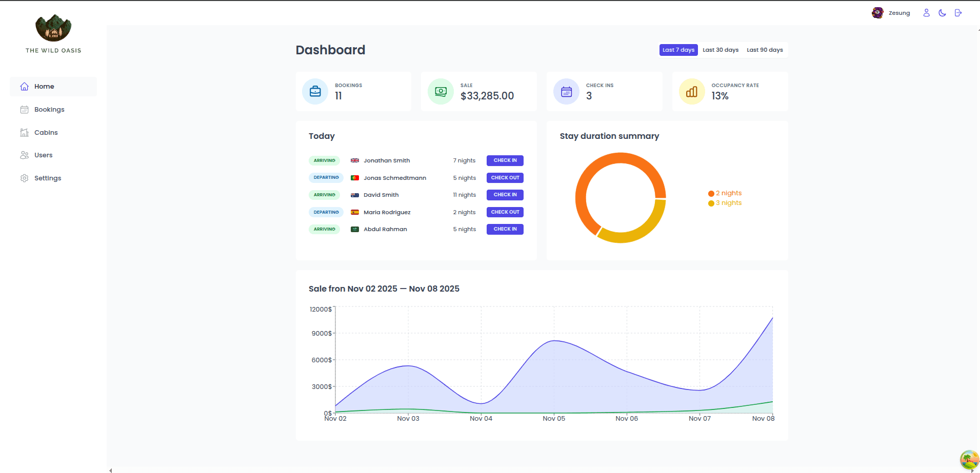Go to Bookings page in sidebar
Viewport: 980px width, 473px height.
coord(53,110)
